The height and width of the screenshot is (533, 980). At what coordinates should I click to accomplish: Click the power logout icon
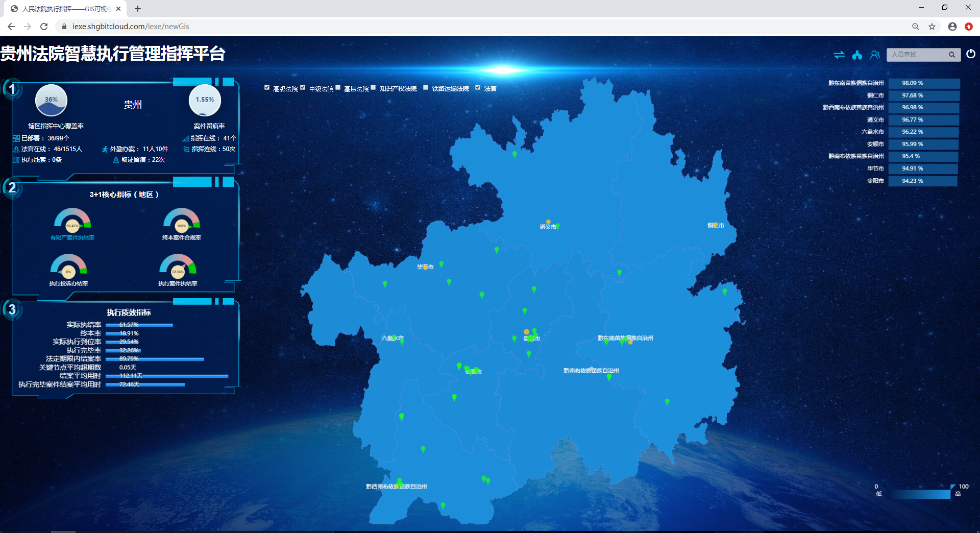click(x=971, y=54)
